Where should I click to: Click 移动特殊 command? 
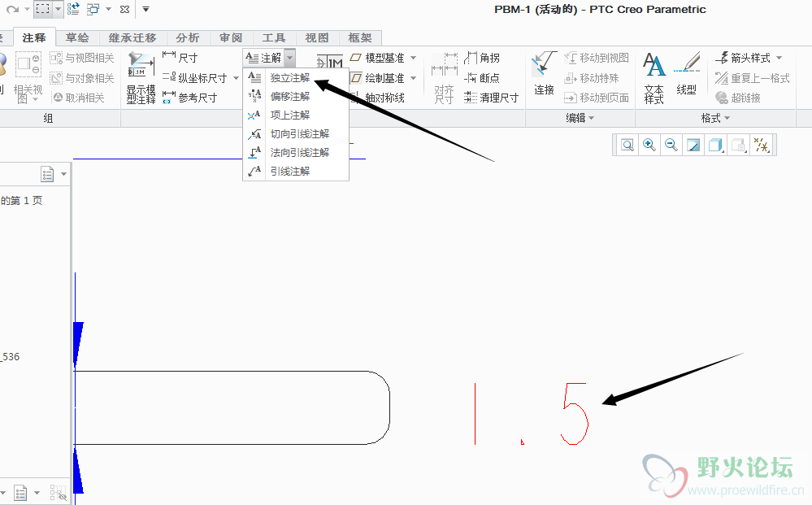[x=592, y=78]
